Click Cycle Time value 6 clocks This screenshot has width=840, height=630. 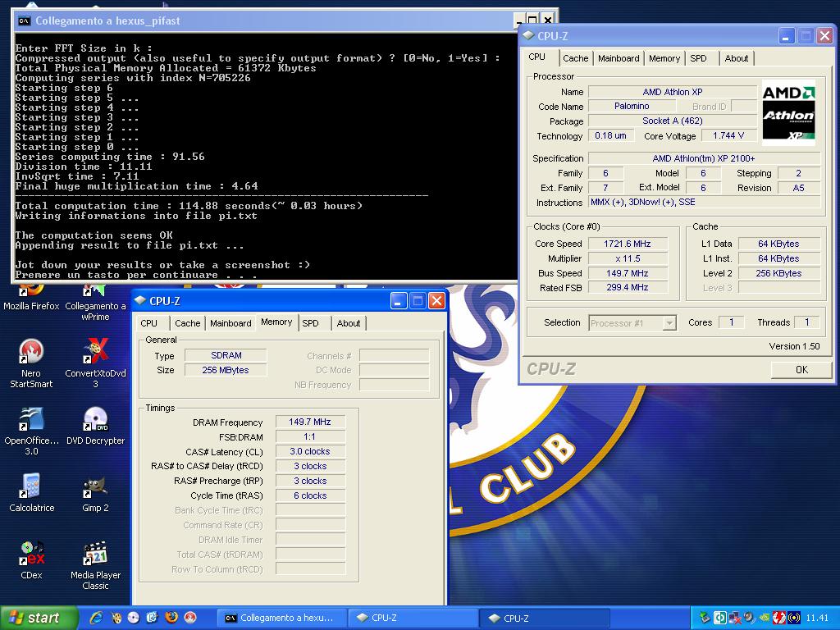[310, 495]
